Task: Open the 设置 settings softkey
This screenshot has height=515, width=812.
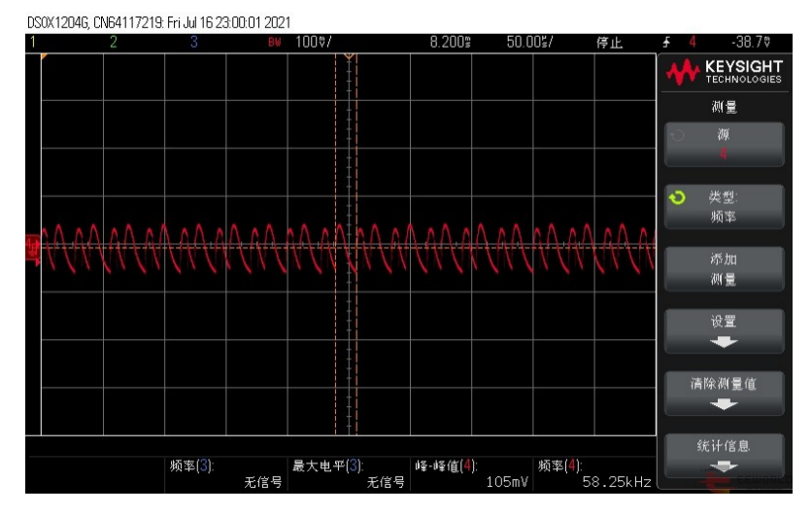Action: 724,331
